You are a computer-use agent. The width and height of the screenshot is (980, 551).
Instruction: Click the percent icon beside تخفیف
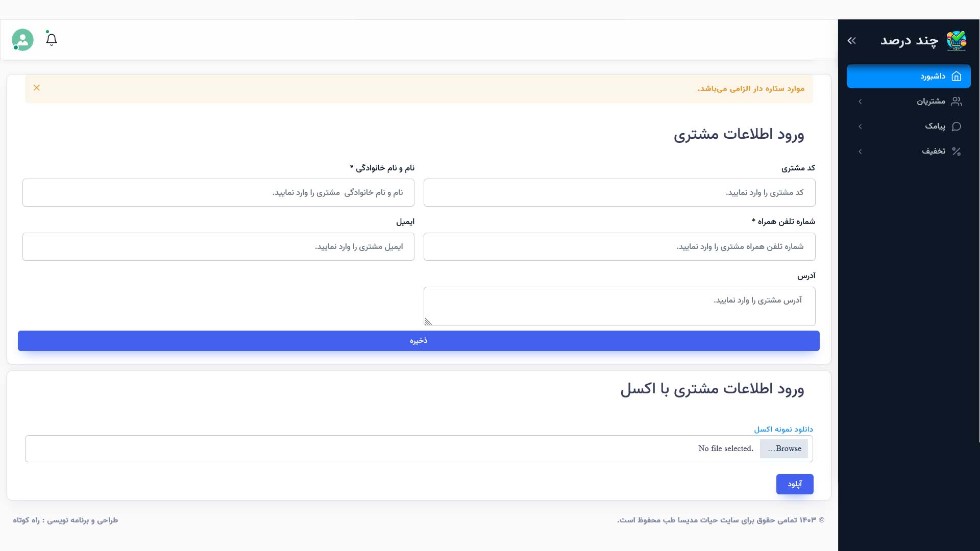tap(957, 152)
